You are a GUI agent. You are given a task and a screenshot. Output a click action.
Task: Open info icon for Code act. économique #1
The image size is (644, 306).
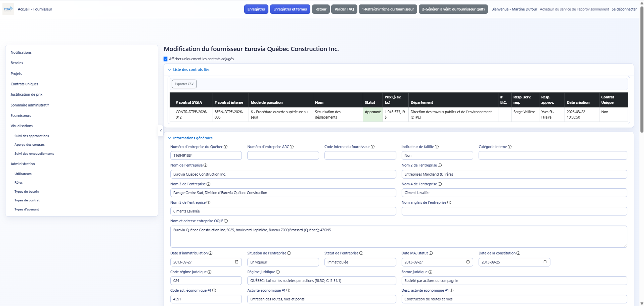214,291
